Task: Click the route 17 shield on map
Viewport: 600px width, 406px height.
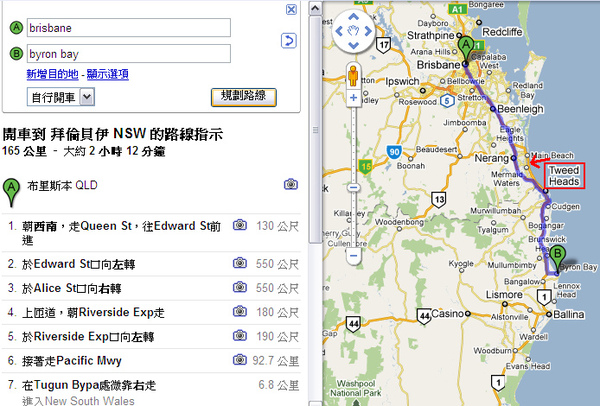Action: click(x=383, y=45)
